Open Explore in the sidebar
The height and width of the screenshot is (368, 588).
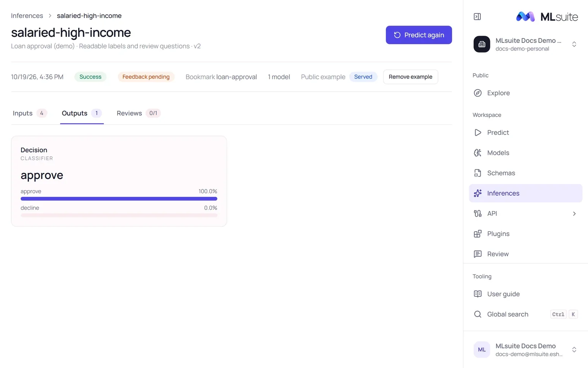coord(526,93)
